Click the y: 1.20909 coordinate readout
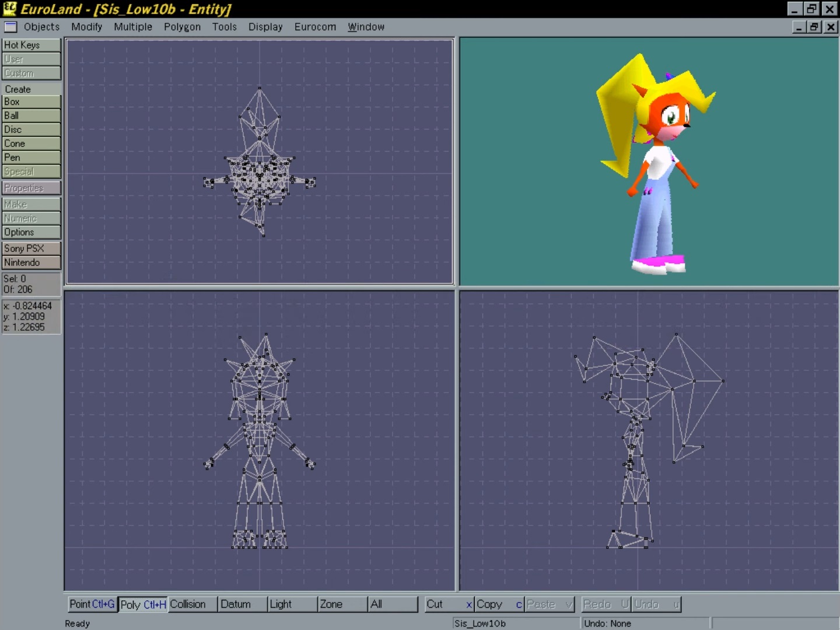The image size is (840, 630). (24, 317)
